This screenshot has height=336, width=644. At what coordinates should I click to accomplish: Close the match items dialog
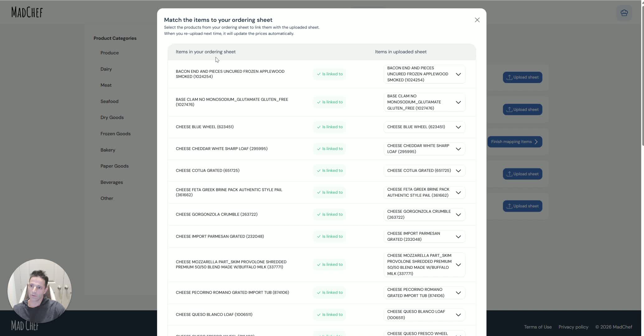477,20
